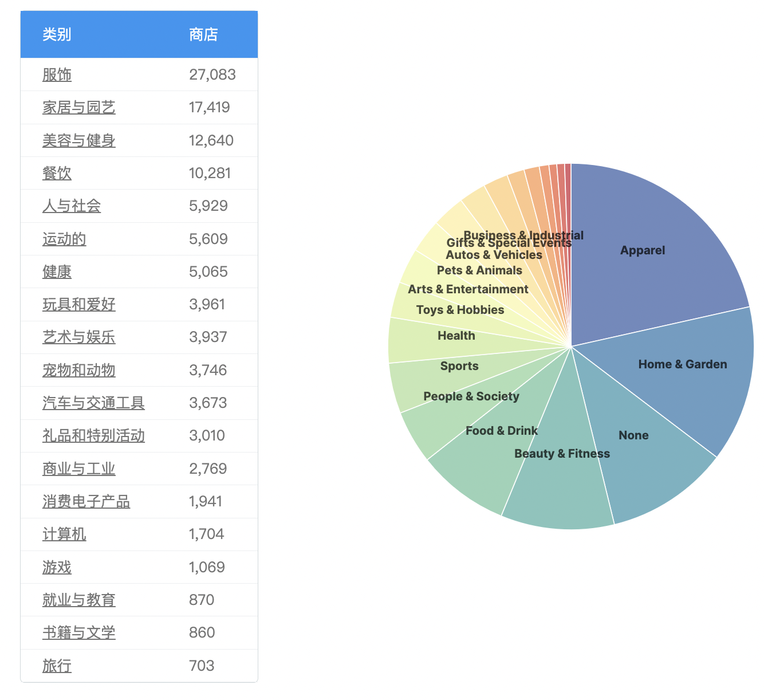Image resolution: width=764 pixels, height=700 pixels.
Task: Select the store count 860
Action: (x=202, y=632)
